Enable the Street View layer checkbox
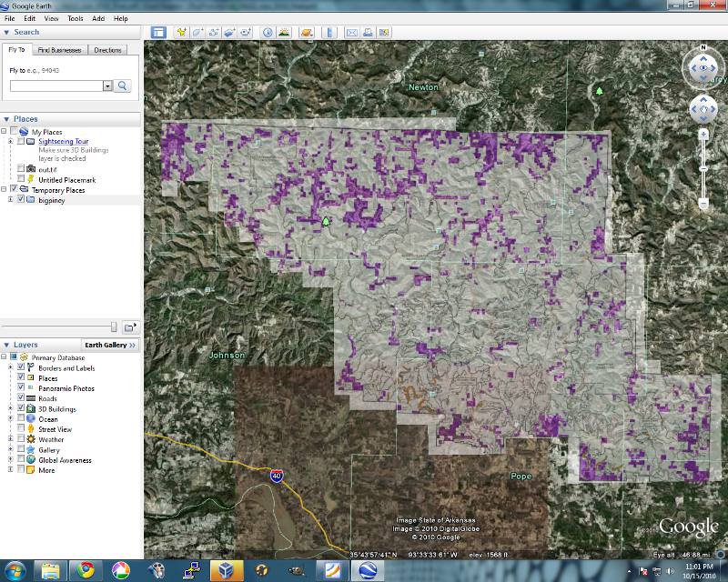The image size is (728, 582). 21,428
